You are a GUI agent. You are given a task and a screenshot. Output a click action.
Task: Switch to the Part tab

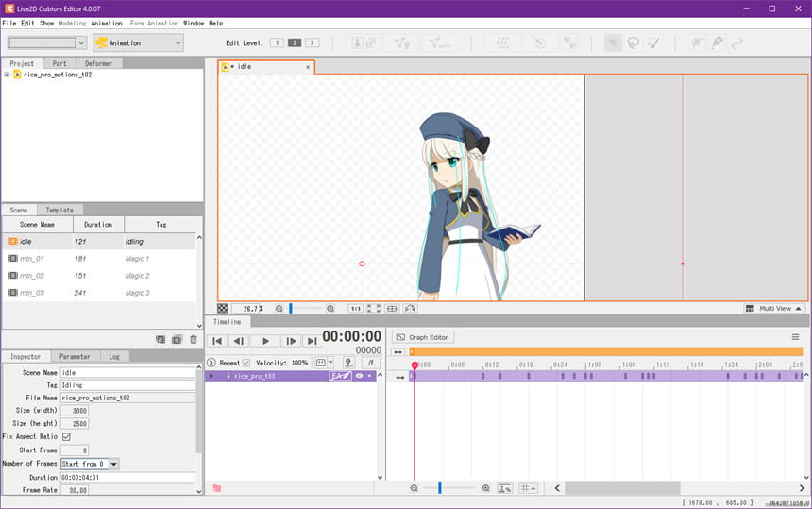point(59,63)
